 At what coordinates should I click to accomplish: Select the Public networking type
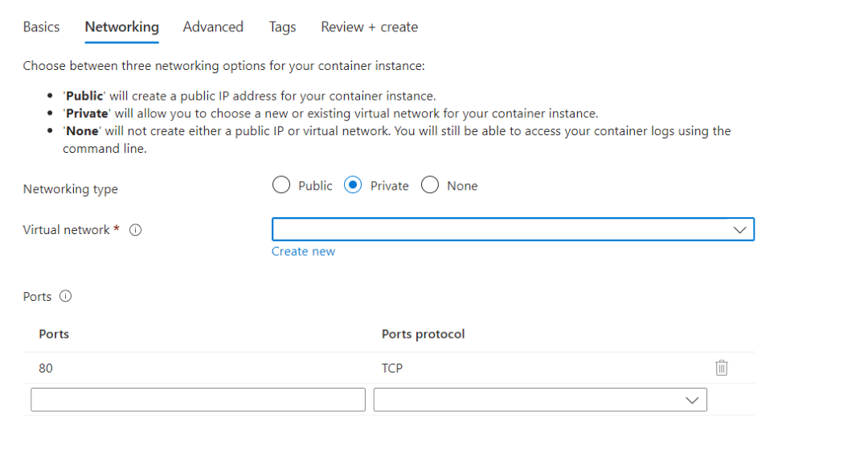tap(281, 186)
